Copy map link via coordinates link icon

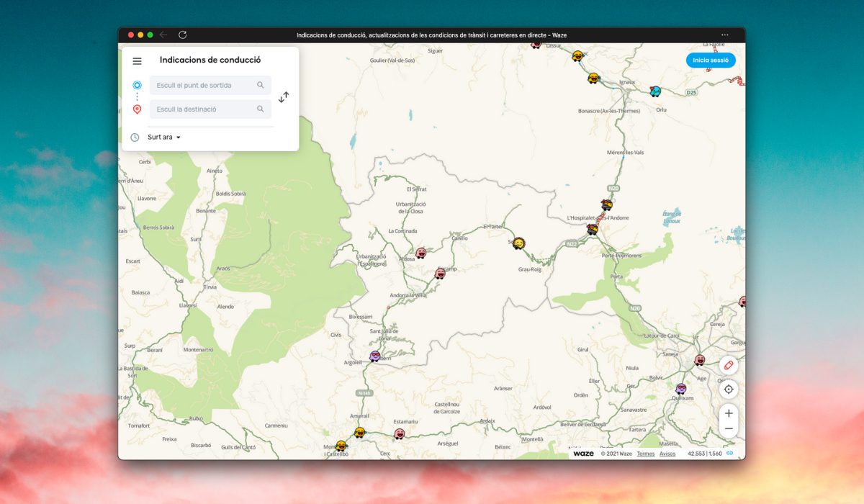(729, 454)
